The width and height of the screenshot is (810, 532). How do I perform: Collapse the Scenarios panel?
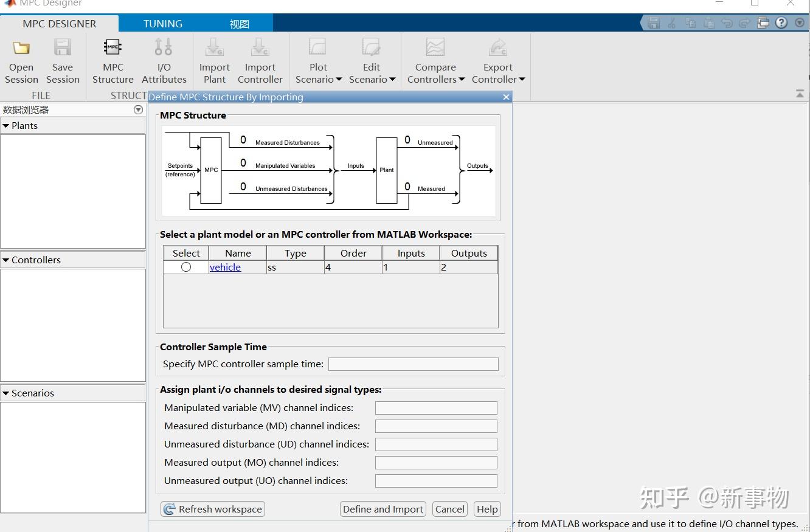click(6, 393)
